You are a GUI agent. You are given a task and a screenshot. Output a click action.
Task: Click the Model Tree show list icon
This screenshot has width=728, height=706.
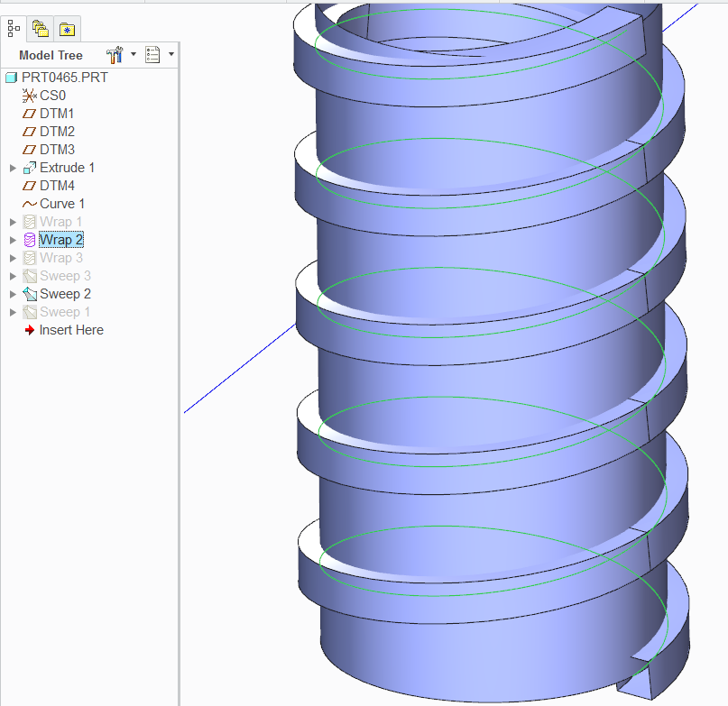click(152, 55)
